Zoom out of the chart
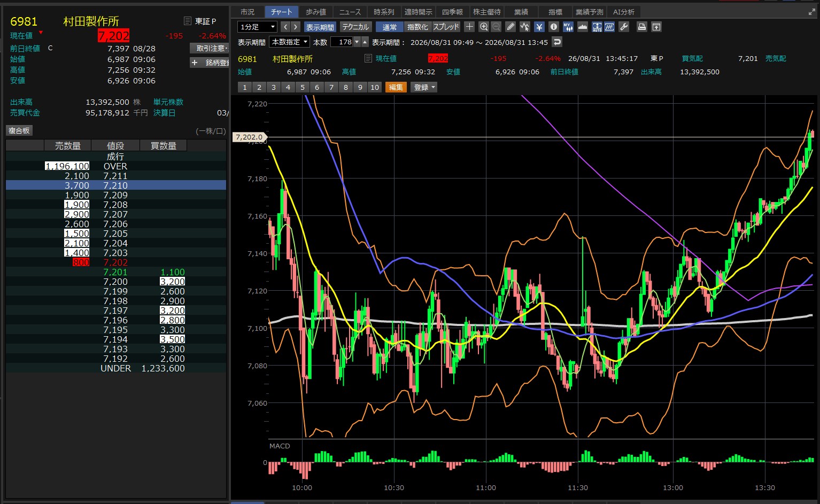The image size is (820, 504). (496, 27)
